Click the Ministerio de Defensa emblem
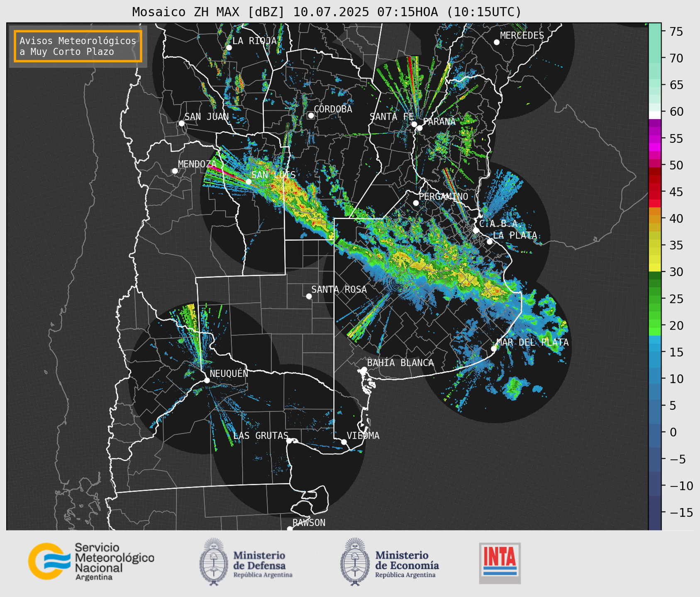Viewport: 700px width, 597px height. pyautogui.click(x=214, y=562)
